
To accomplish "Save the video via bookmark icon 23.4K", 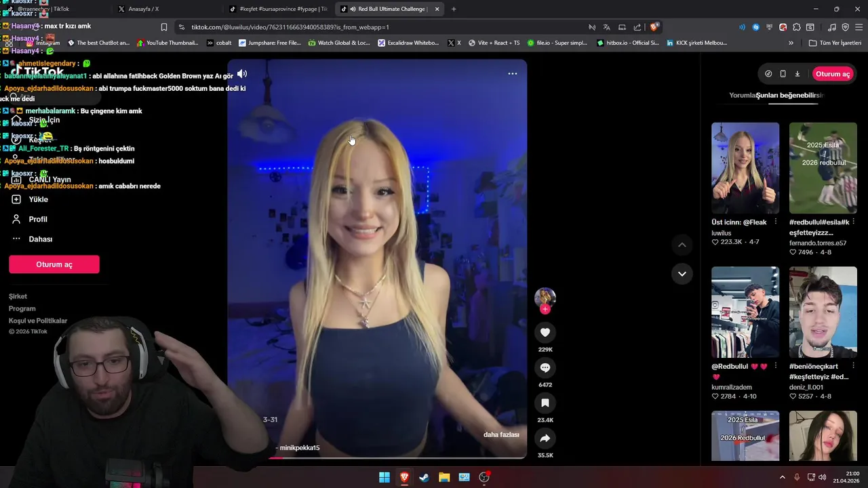I will tap(545, 403).
